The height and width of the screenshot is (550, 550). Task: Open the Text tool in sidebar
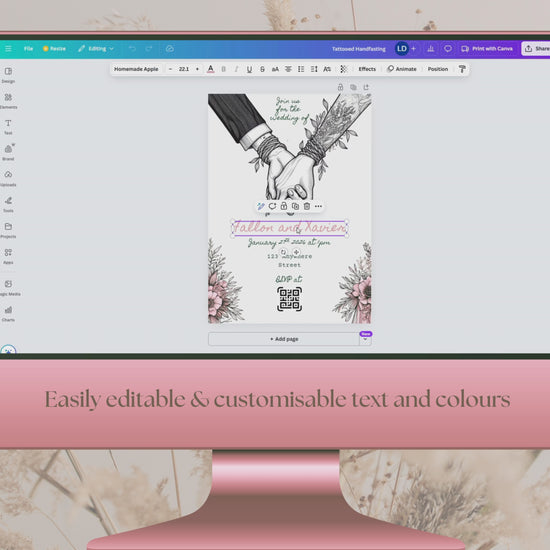coord(8,127)
